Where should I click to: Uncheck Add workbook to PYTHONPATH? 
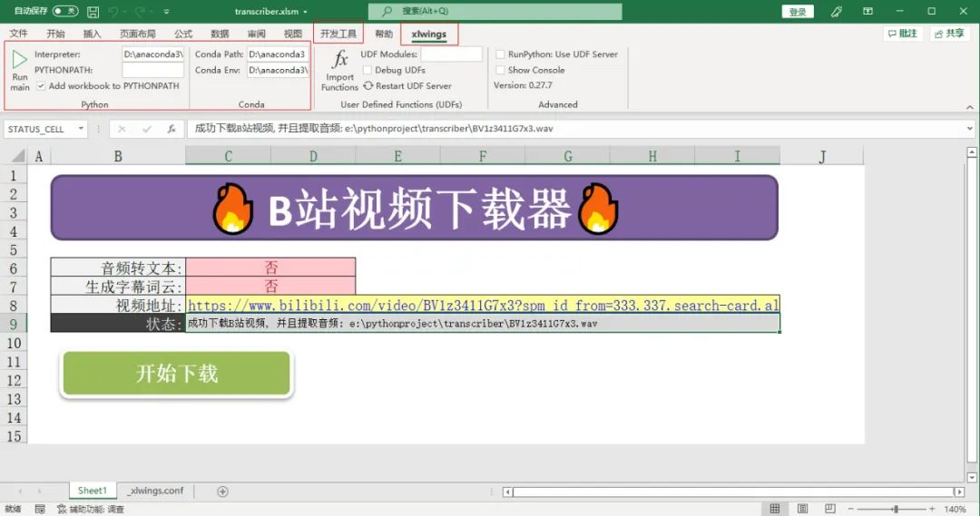coord(42,86)
